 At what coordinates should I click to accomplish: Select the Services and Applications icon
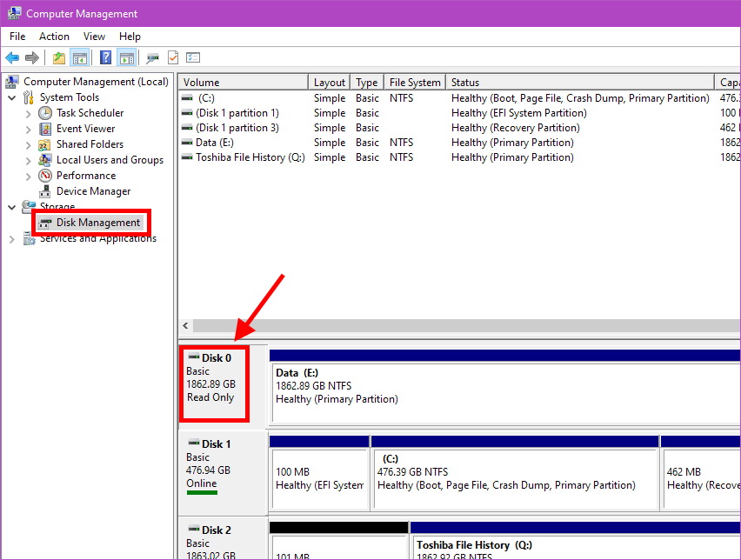point(27,237)
